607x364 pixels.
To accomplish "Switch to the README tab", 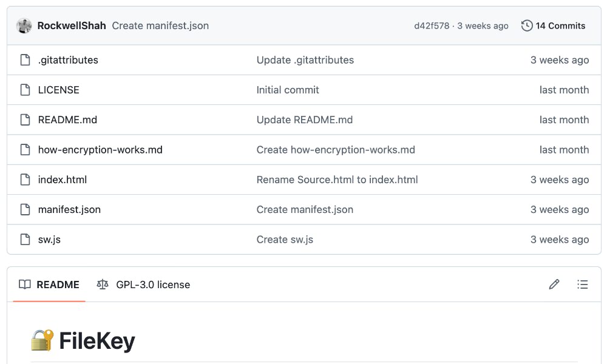I will 49,285.
